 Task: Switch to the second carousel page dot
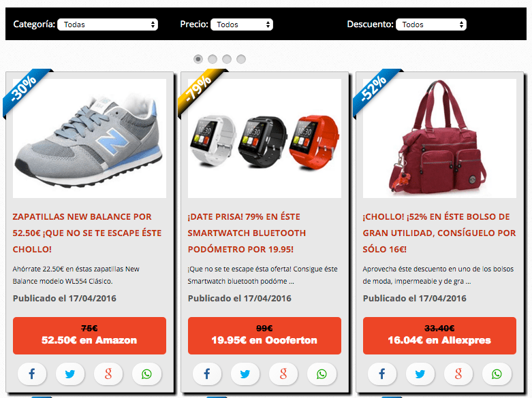tap(213, 59)
